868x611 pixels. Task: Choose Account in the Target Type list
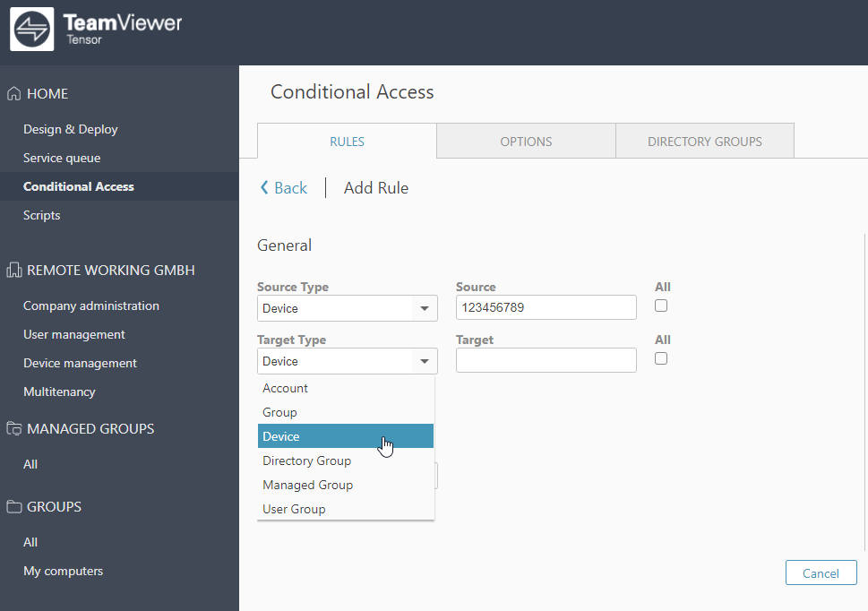pos(285,388)
